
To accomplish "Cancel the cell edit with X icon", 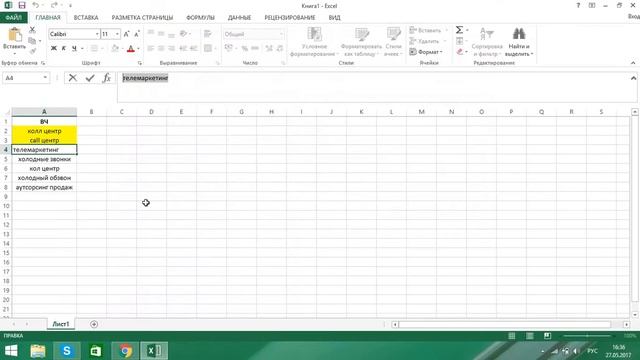I will tap(73, 78).
